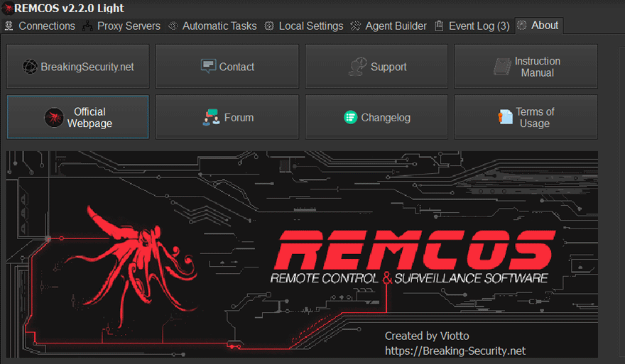Viewport: 625px width, 364px height.
Task: View the Changelog button
Action: [376, 117]
